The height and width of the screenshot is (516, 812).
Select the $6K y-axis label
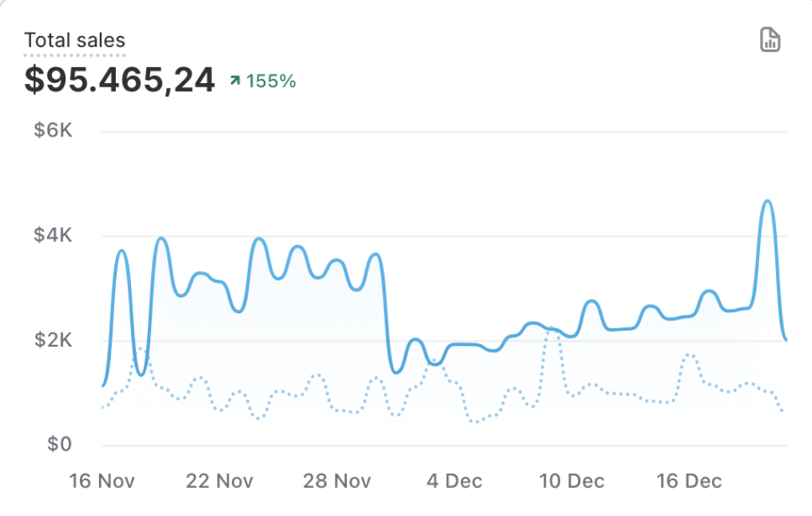(53, 130)
